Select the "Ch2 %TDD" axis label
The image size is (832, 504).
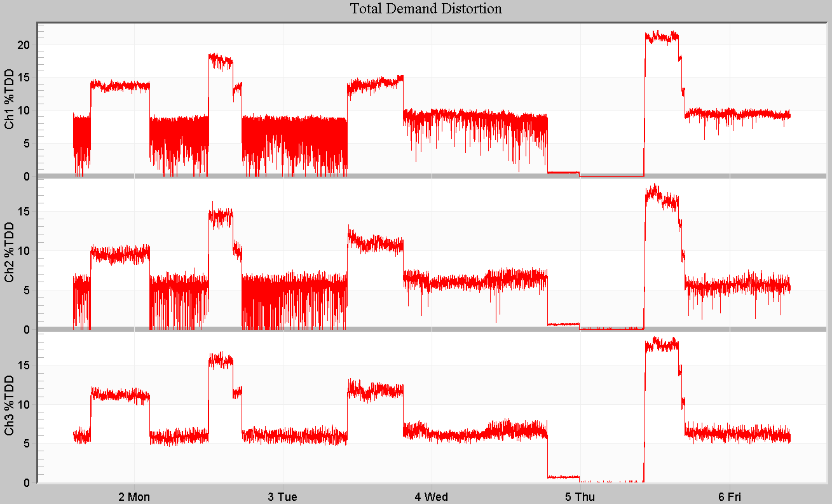(x=9, y=253)
